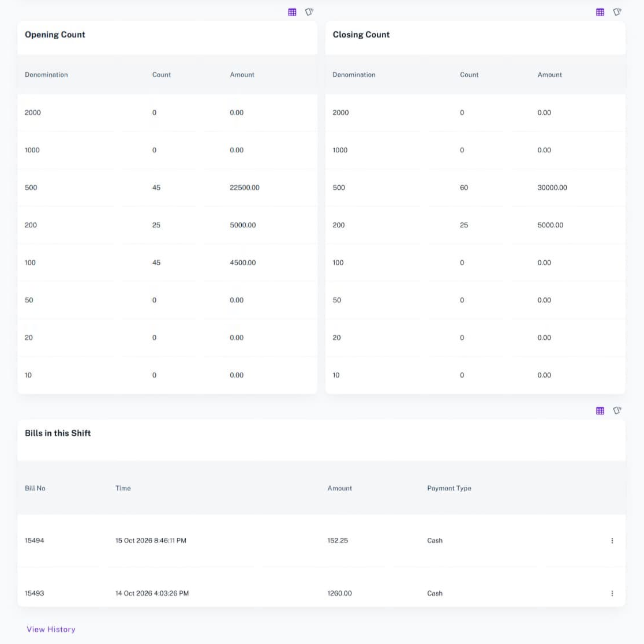Click the 15 Oct 2026 8:46:11 PM timestamp
The width and height of the screenshot is (644, 644).
tap(151, 541)
